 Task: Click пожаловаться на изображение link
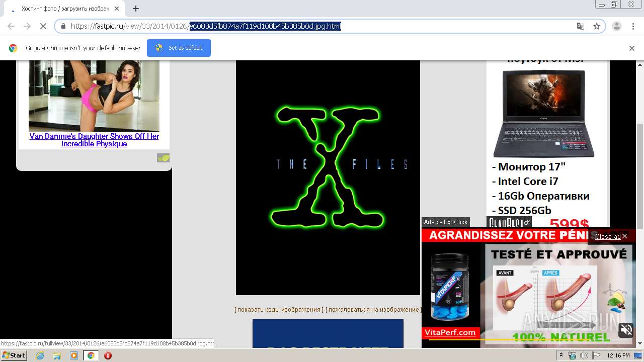[373, 310]
